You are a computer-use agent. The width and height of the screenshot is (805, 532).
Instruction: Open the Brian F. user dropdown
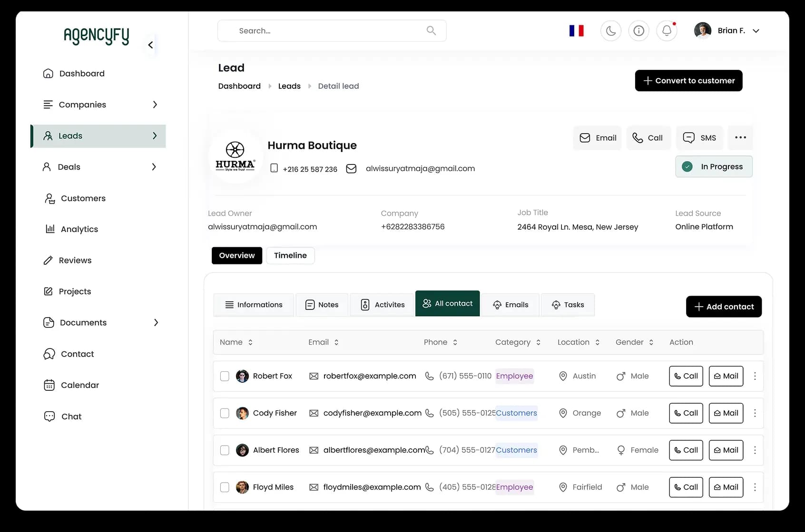point(756,31)
